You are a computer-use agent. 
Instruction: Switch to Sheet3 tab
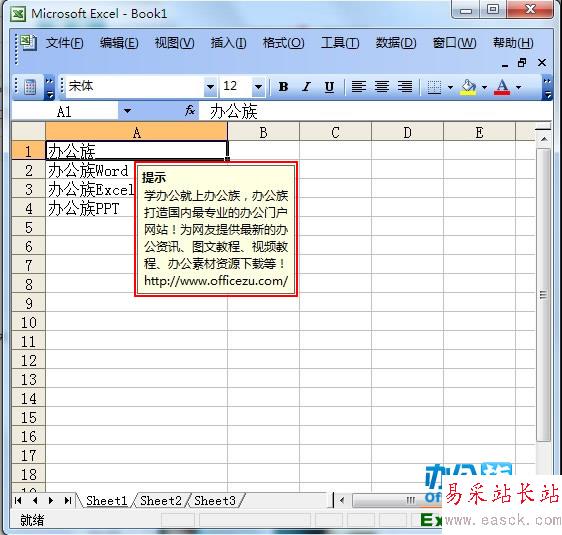pos(215,501)
